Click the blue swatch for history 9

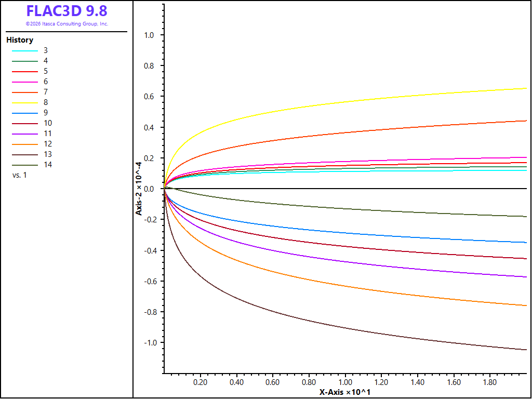(x=25, y=113)
